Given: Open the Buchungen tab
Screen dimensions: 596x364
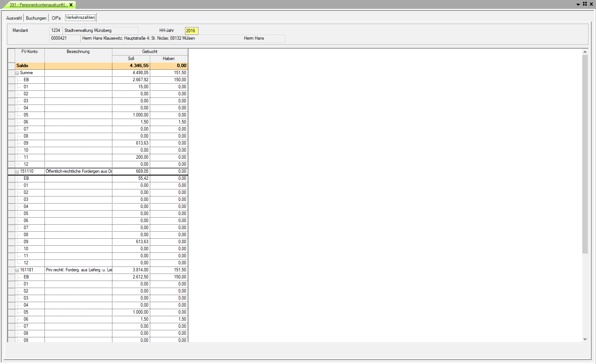Looking at the screenshot, I should [36, 18].
